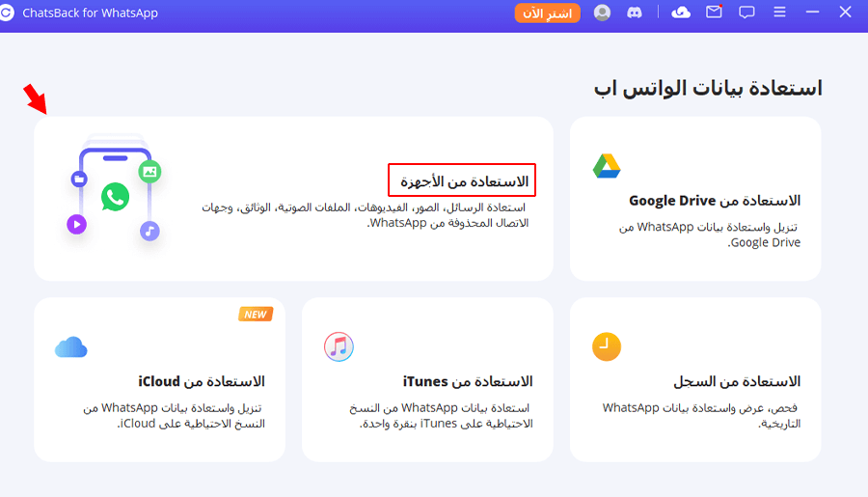Click the ChatsBack for WhatsApp title text
Image resolution: width=868 pixels, height=497 pixels.
coord(91,13)
